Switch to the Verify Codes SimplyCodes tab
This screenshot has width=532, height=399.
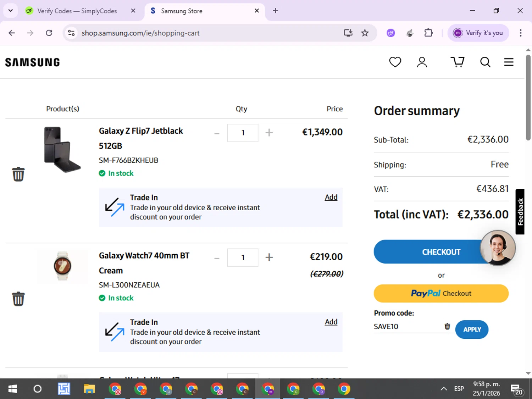coord(77,11)
